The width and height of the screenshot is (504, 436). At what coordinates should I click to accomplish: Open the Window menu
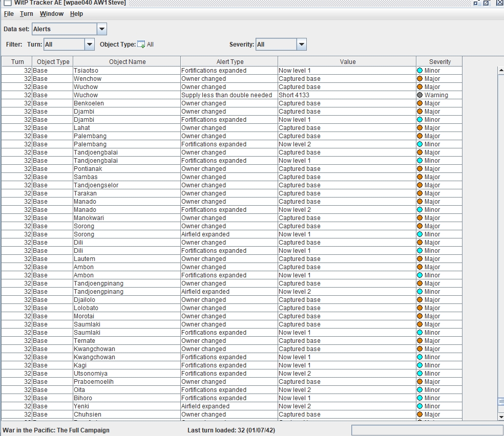click(x=51, y=14)
